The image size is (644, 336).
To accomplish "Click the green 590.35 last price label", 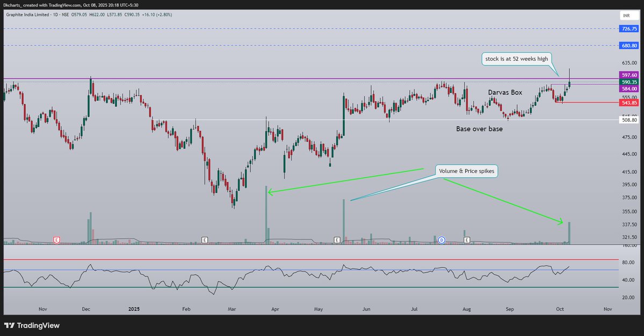I will tap(629, 82).
